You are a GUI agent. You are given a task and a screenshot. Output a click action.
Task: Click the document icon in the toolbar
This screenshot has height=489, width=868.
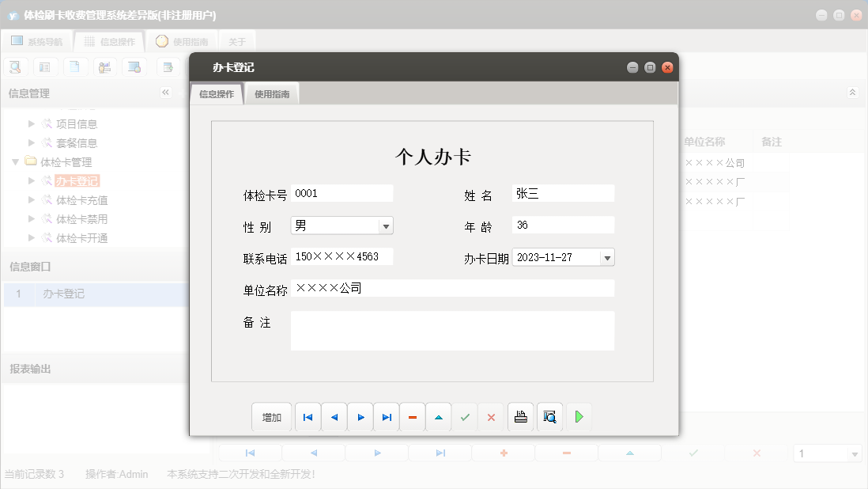pyautogui.click(x=75, y=66)
